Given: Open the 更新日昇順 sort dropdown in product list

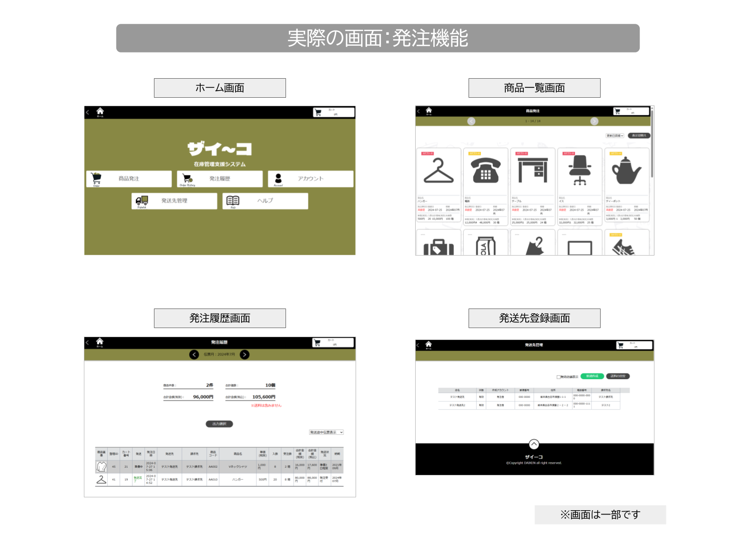Looking at the screenshot, I should (x=615, y=136).
